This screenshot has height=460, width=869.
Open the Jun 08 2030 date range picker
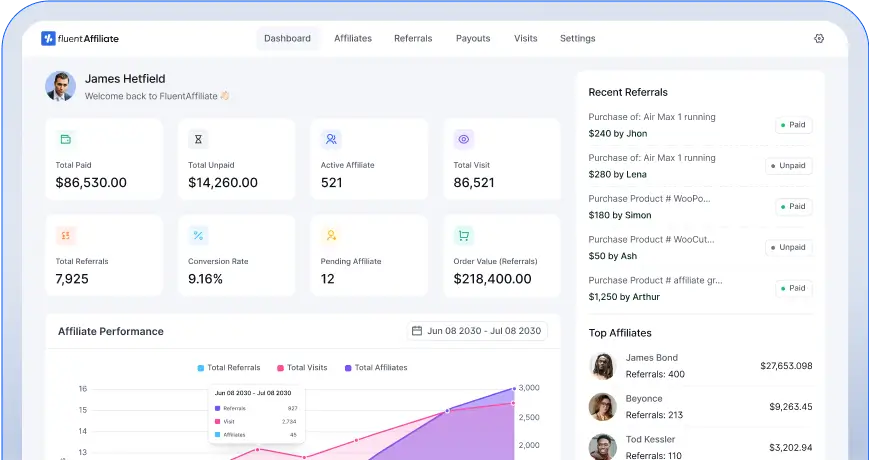tap(477, 331)
